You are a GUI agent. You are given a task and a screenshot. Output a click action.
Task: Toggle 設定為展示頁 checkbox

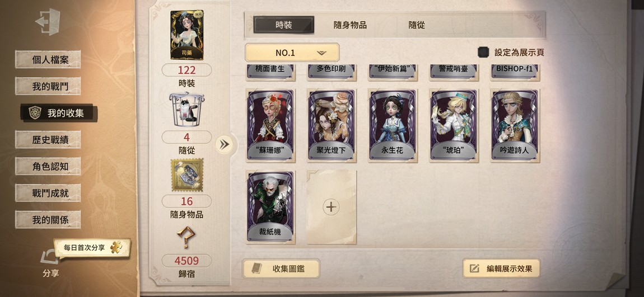point(483,53)
